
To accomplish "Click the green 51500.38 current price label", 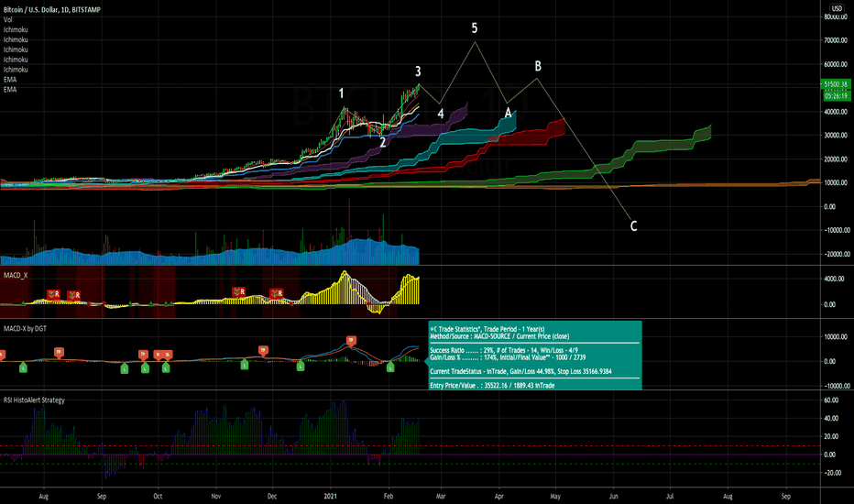I will pyautogui.click(x=836, y=84).
